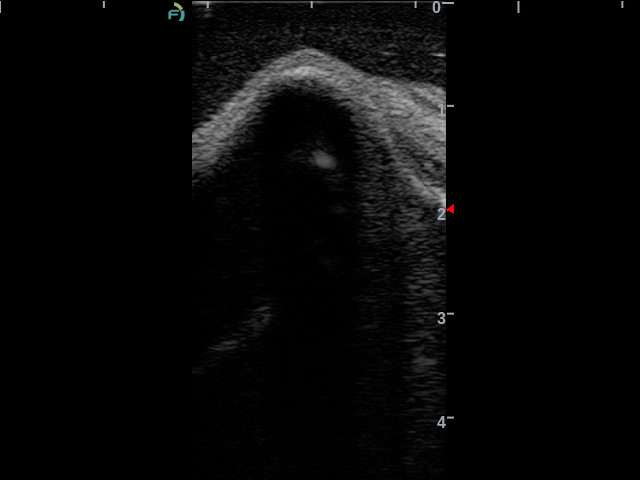Click the depth scale label 1
Viewport: 640px width, 480px height.
point(441,110)
